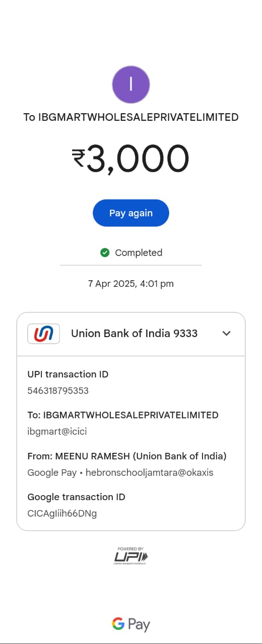Viewport: 262px width, 644px height.
Task: Click the UPI transaction ID label
Action: click(68, 374)
